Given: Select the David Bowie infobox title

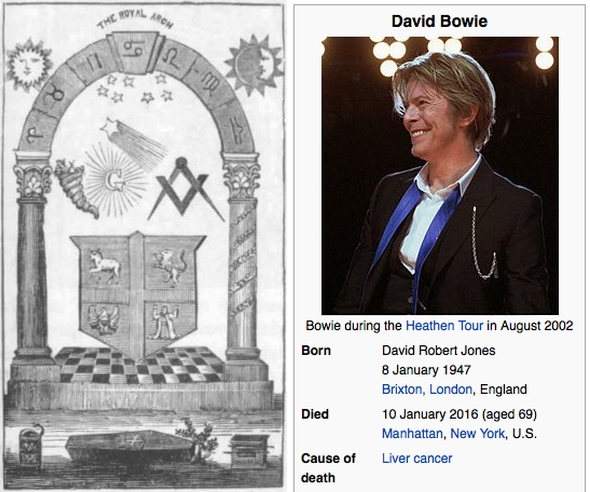Looking at the screenshot, I should [439, 21].
